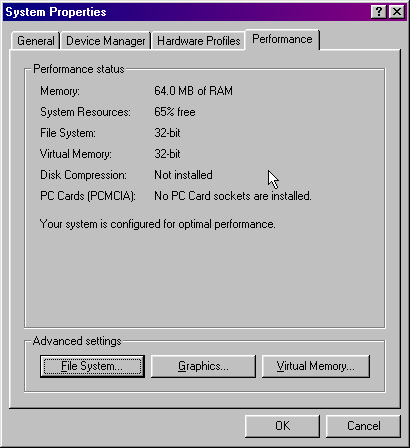Open the Graphics... advanced settings
This screenshot has width=410, height=448.
tap(203, 366)
